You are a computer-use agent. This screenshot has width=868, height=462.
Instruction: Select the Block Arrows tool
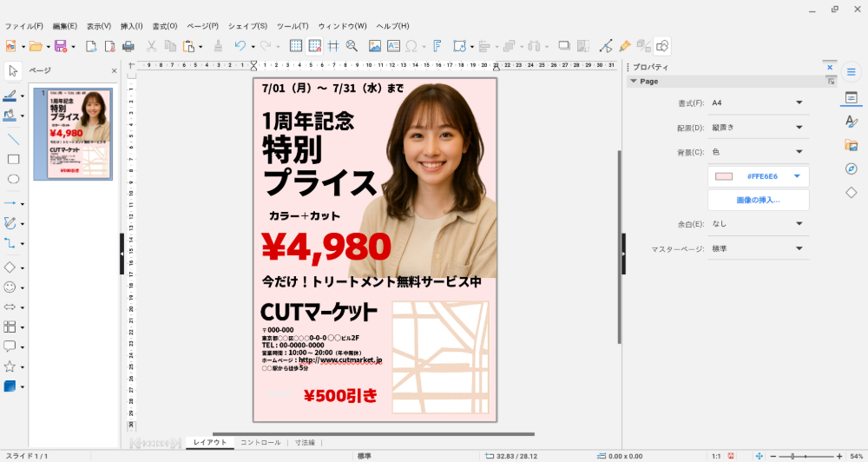pyautogui.click(x=10, y=307)
